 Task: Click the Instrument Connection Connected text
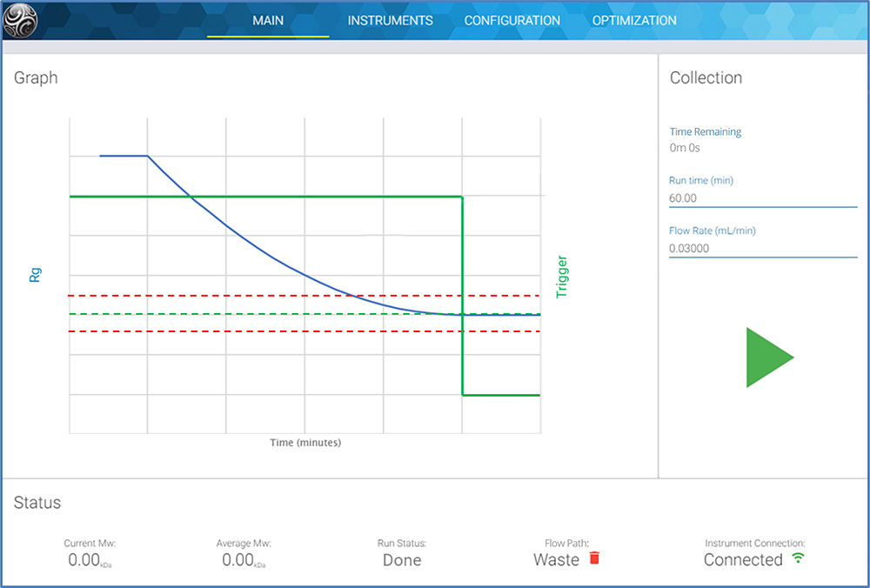pyautogui.click(x=743, y=560)
